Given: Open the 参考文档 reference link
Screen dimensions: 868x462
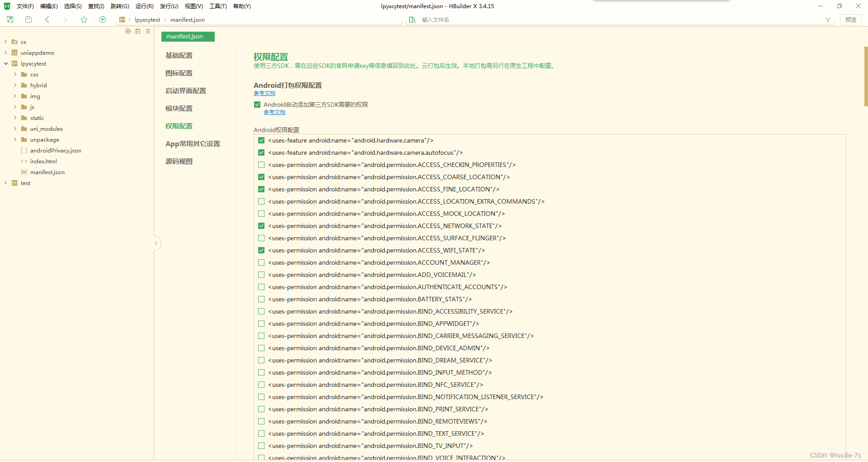Looking at the screenshot, I should point(264,93).
